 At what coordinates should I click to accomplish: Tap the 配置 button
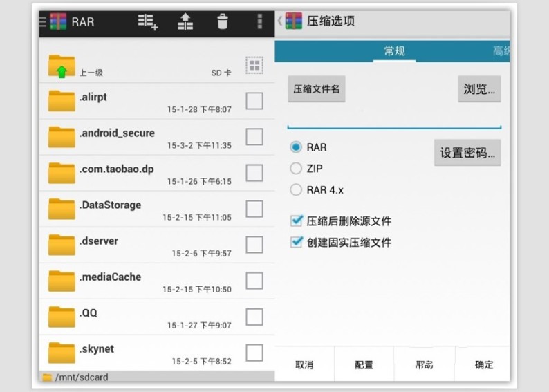click(x=364, y=365)
